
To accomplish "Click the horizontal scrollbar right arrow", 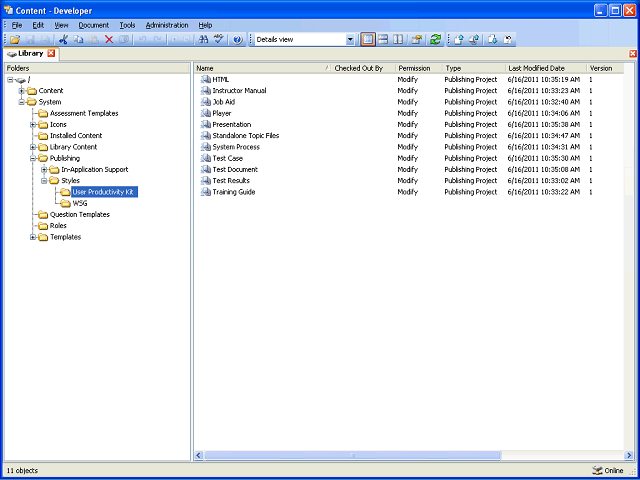I will [629, 455].
